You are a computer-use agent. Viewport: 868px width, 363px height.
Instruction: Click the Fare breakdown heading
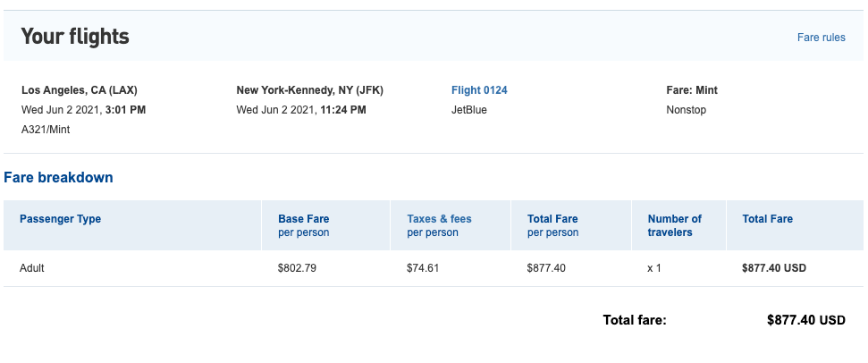(x=59, y=178)
